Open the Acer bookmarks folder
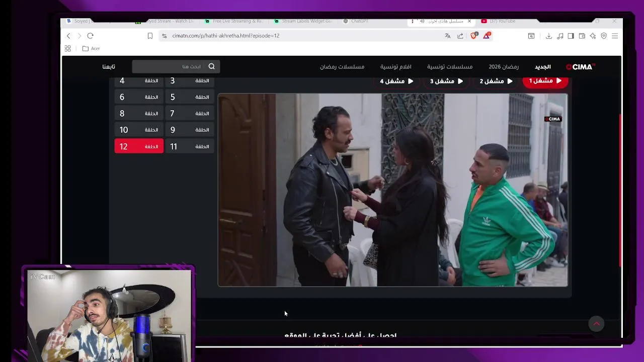 click(x=91, y=48)
